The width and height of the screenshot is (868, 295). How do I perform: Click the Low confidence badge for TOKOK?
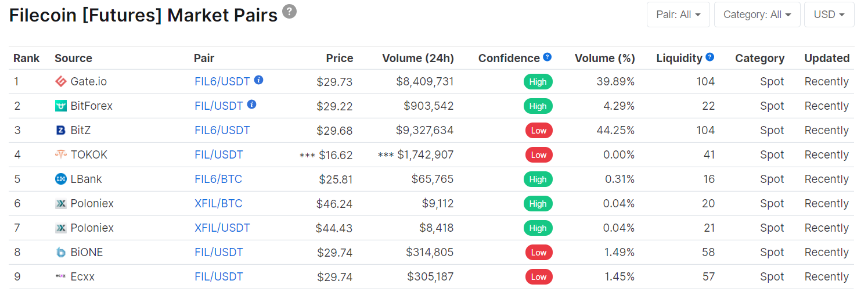[538, 155]
